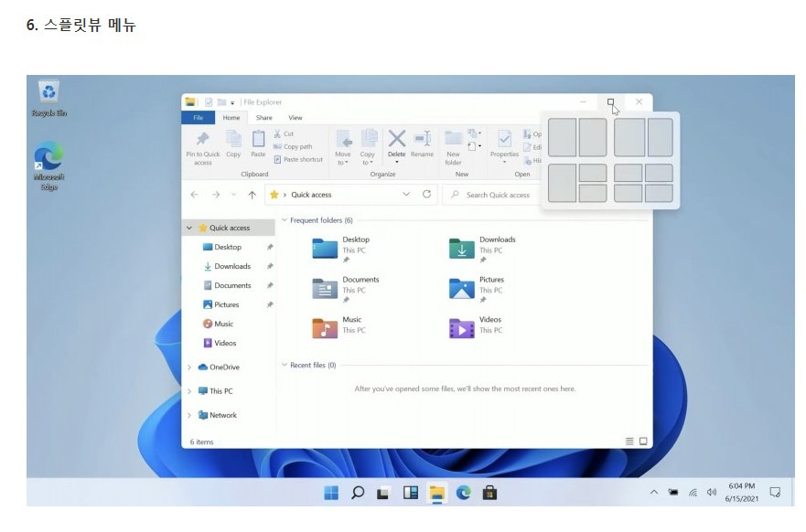Open the Microsoft Edge desktop shortcut

coord(48,165)
